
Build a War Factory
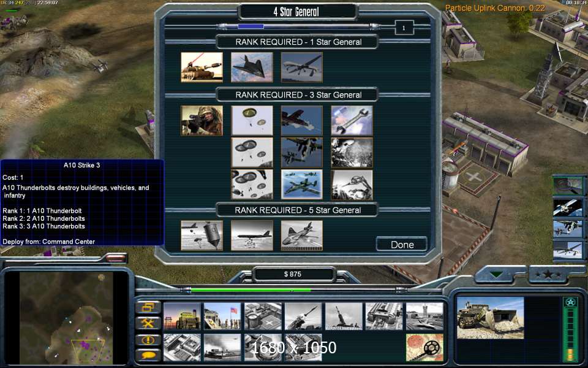pyautogui.click(x=384, y=316)
